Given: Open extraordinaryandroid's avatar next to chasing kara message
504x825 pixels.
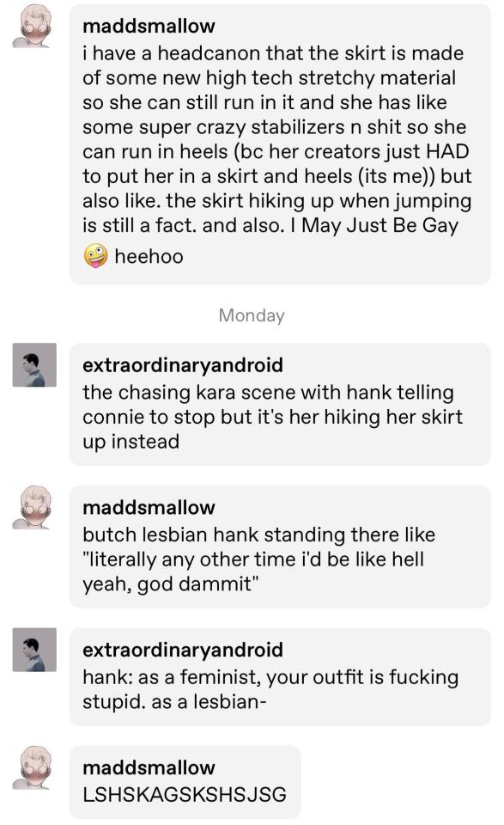Looking at the screenshot, I should tap(34, 364).
